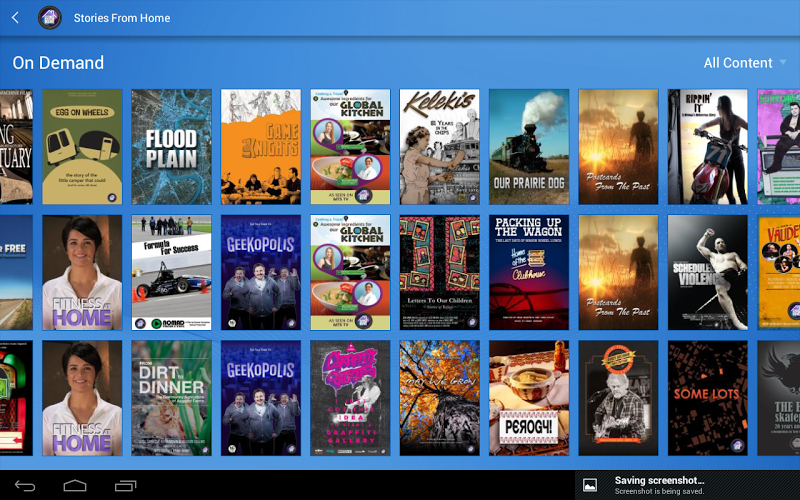Screen dimensions: 800x500
Task: Select the Formula For Success poster
Action: coord(171,272)
